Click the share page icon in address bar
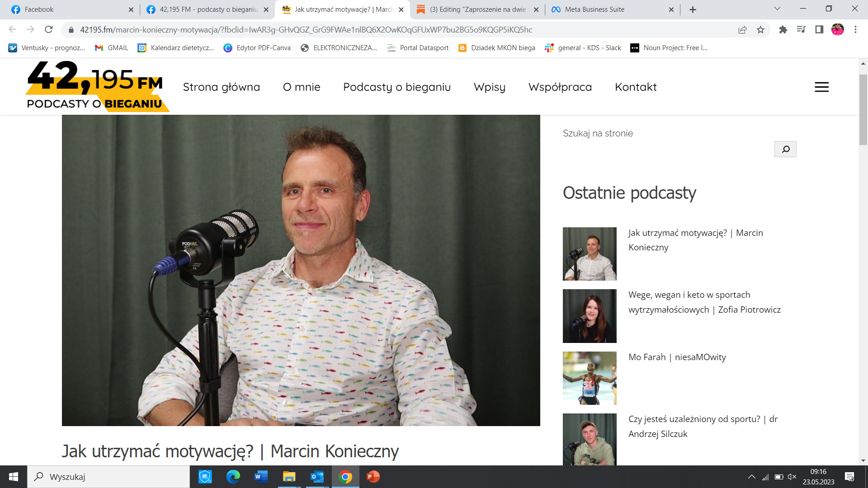This screenshot has width=868, height=488. point(742,30)
